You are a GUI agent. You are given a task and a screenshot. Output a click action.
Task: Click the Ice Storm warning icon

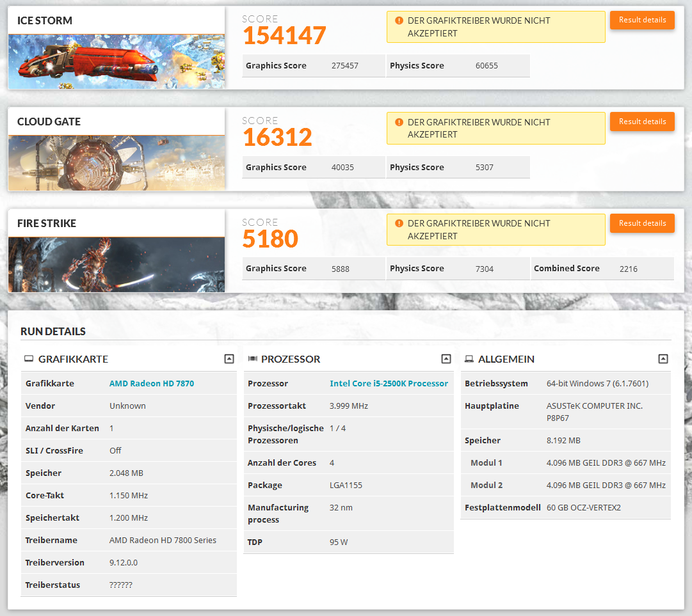click(x=399, y=20)
